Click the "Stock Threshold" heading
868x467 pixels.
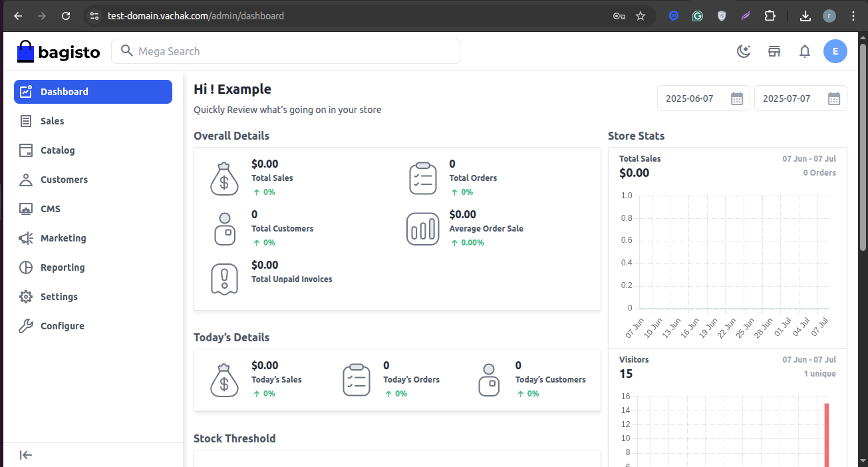coord(234,438)
